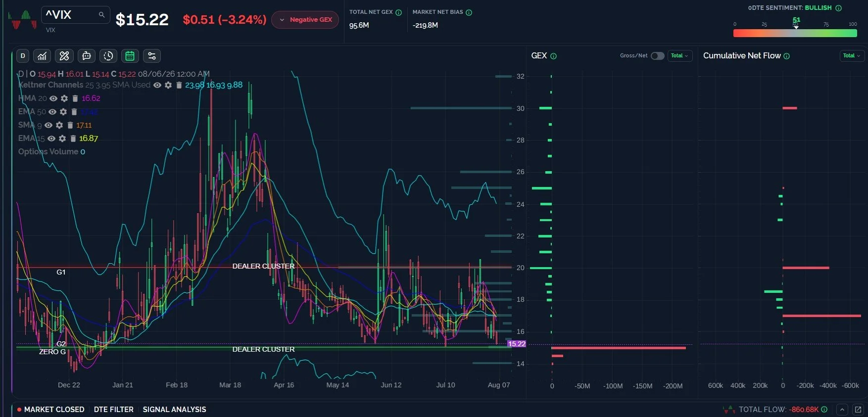Delete the SMA 9 indicator
This screenshot has width=868, height=417.
pyautogui.click(x=70, y=125)
